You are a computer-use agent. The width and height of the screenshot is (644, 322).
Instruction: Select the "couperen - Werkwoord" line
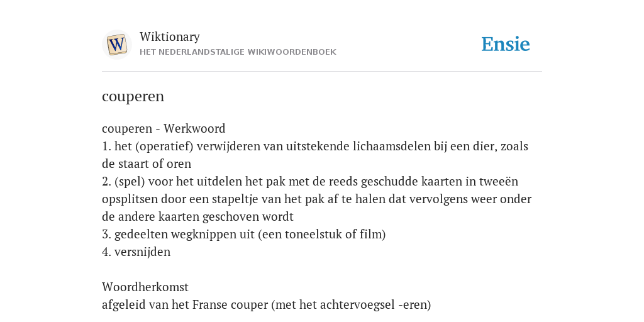164,128
